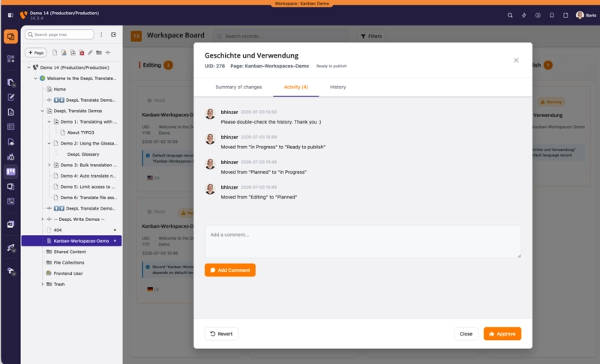
Task: Open the File Collections folder
Action: tap(69, 262)
